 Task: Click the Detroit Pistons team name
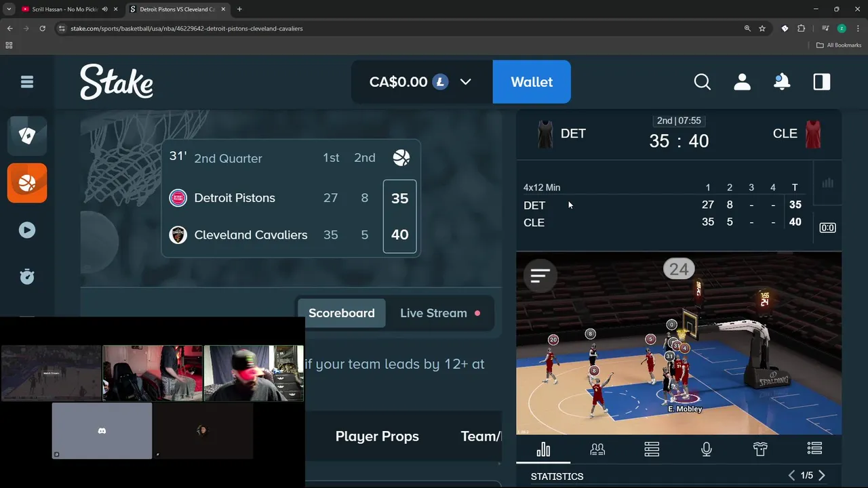(x=235, y=198)
